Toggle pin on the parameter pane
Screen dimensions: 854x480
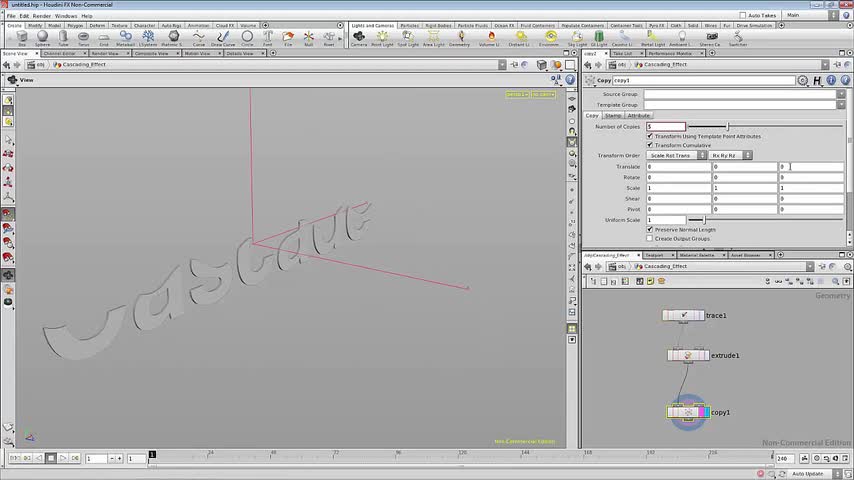click(838, 64)
